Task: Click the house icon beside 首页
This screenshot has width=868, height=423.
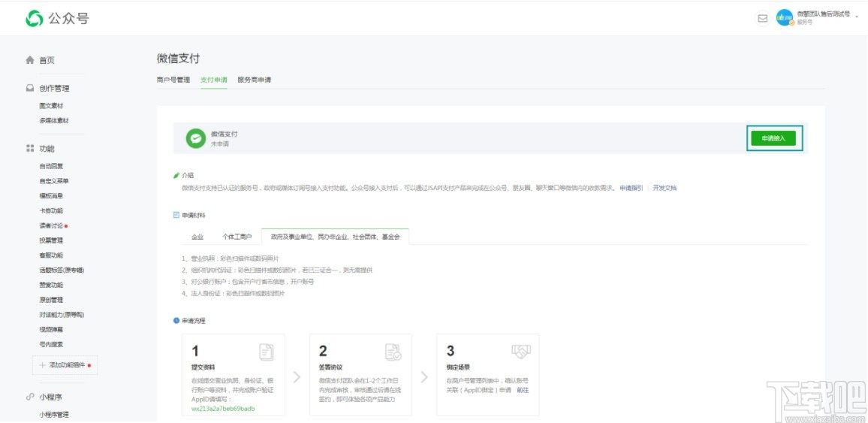Action: coord(30,60)
